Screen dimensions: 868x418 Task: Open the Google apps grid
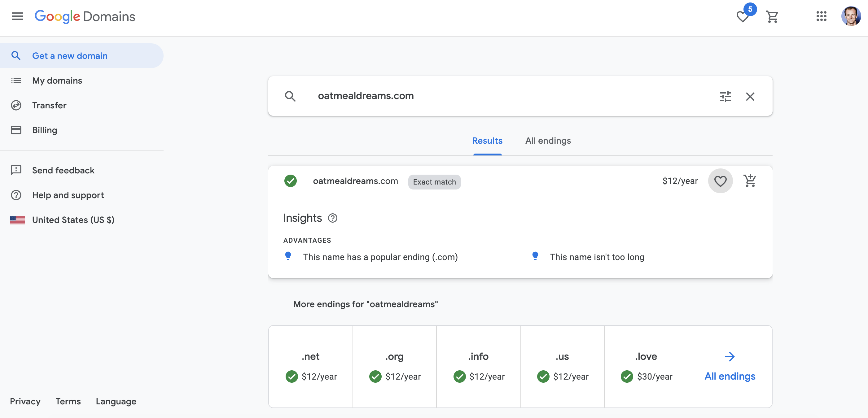click(x=821, y=16)
